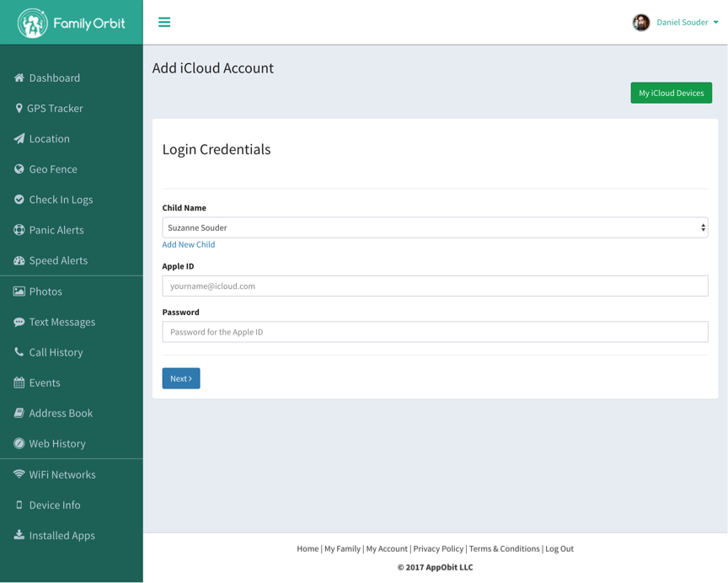Expand the Daniel Souder user dropdown
This screenshot has height=583, width=728.
pyautogui.click(x=715, y=23)
